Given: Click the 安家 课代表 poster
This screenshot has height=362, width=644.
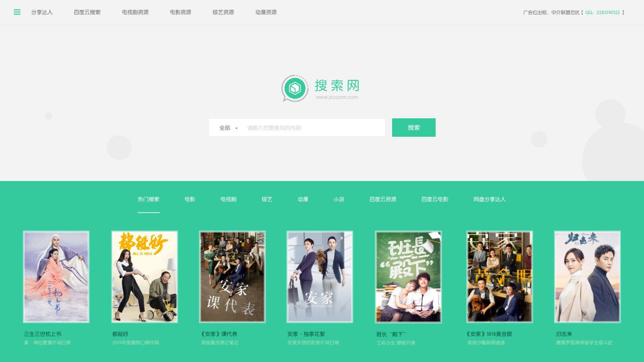Looking at the screenshot, I should 232,277.
